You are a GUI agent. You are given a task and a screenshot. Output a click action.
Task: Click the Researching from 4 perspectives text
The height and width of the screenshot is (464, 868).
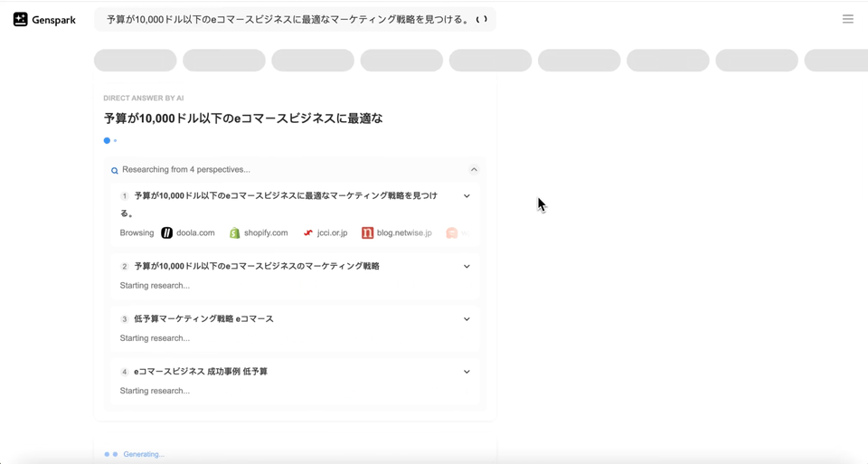coord(186,169)
